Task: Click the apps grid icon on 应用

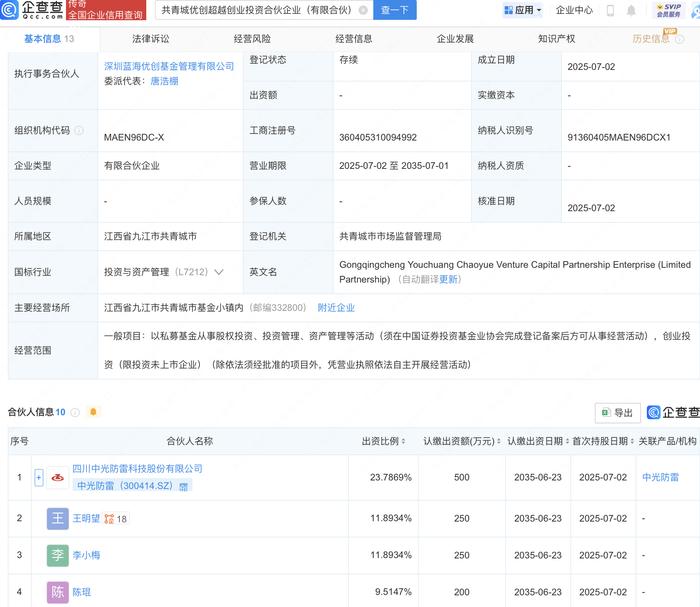Action: click(x=508, y=10)
